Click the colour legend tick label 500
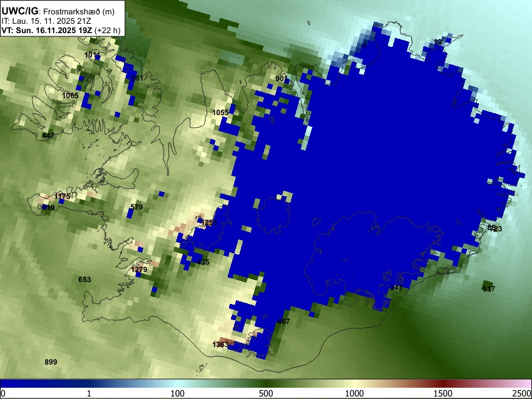The width and height of the screenshot is (532, 399). (266, 393)
